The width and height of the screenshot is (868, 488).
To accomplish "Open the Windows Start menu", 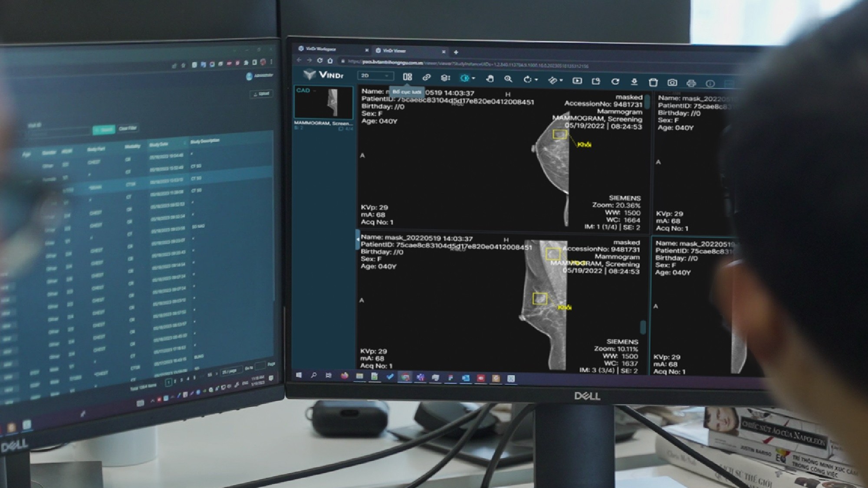I will click(x=299, y=375).
